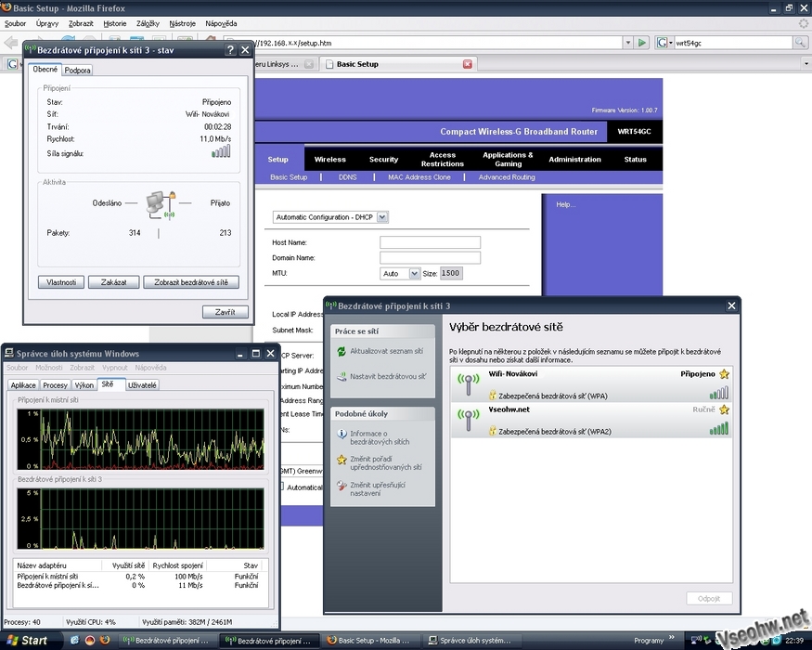
Task: Click the Windows Start button
Action: pos(29,641)
